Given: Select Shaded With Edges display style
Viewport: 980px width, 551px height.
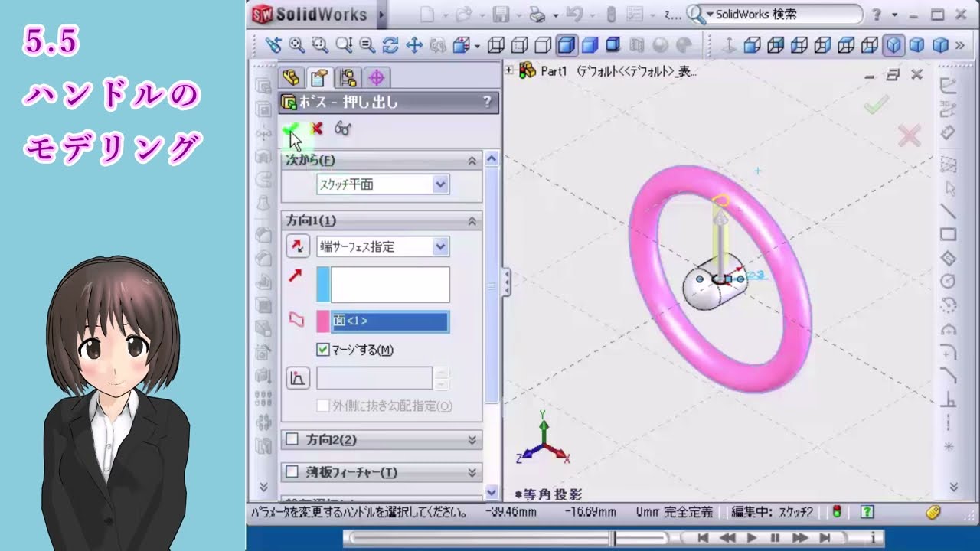Looking at the screenshot, I should pos(566,45).
